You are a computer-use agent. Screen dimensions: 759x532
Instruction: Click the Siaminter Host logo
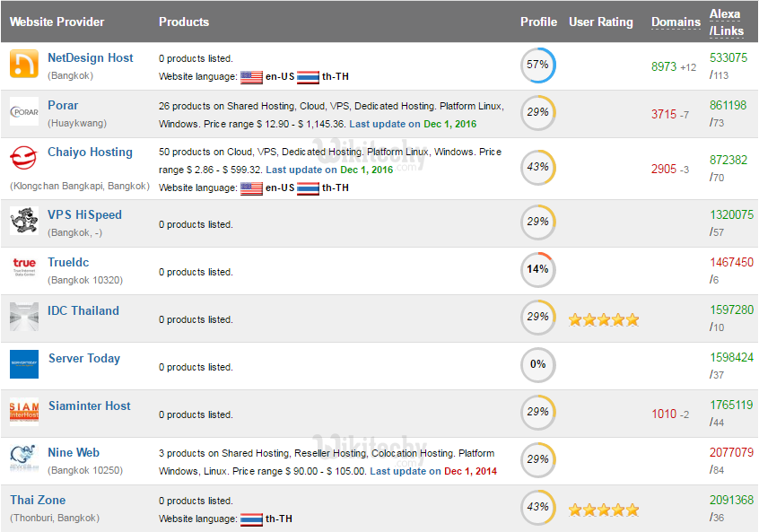coord(24,412)
